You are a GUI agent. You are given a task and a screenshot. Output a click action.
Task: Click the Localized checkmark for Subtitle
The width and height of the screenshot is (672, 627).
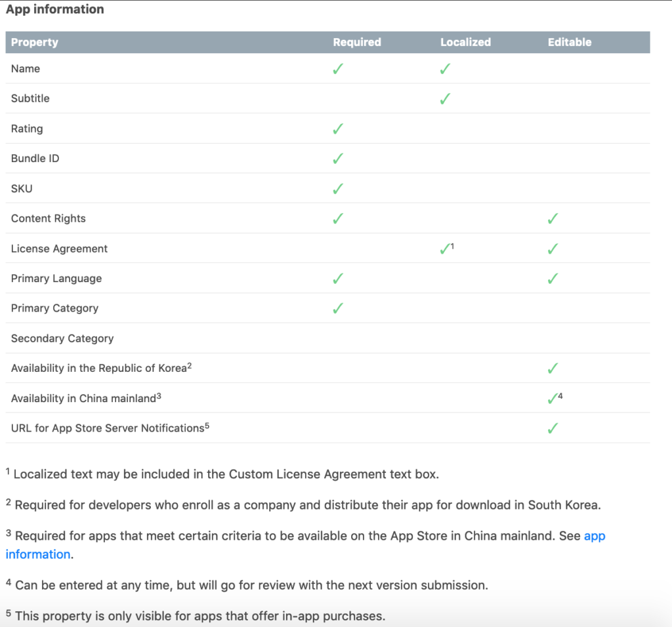[445, 99]
